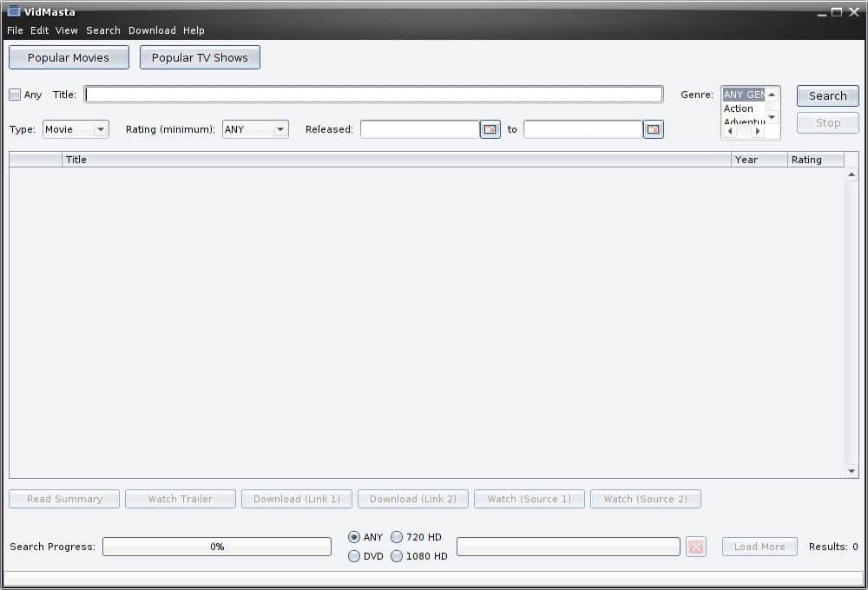
Task: Open the Search menu
Action: coord(103,30)
